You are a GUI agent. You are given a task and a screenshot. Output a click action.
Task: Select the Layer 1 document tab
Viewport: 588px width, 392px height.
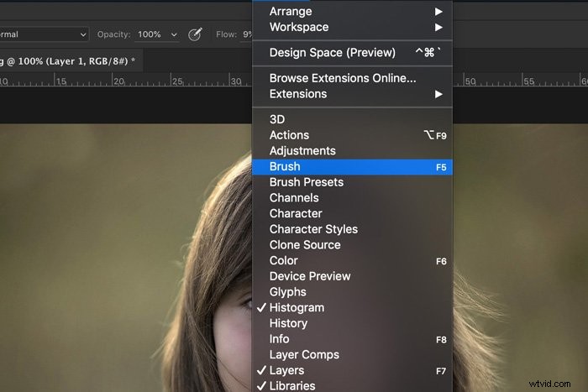click(x=70, y=61)
